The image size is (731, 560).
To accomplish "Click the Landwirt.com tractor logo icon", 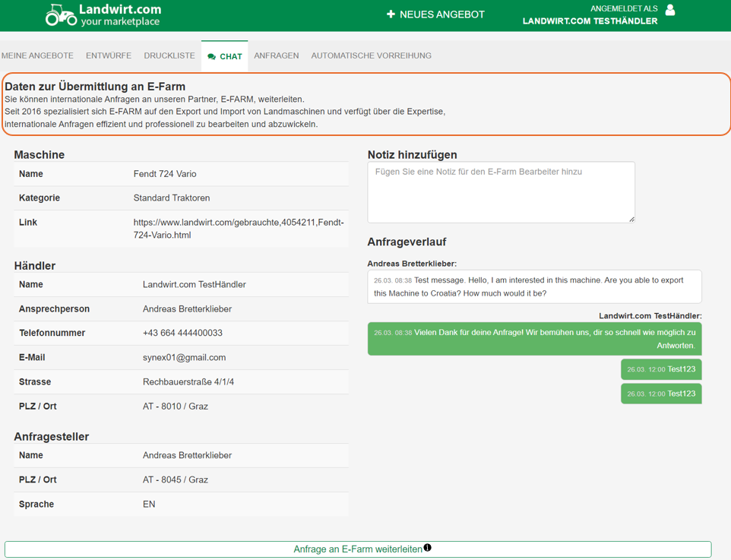I will coord(61,15).
